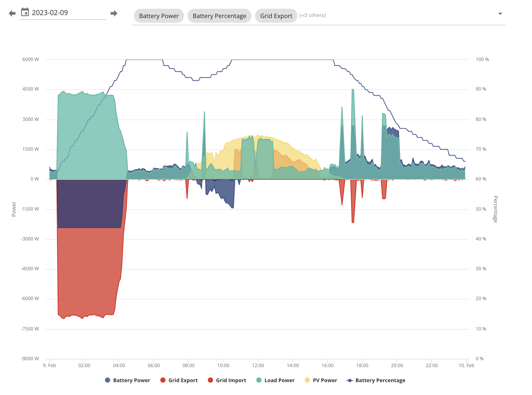532x395 pixels.
Task: Select the Battery Percentage chip
Action: pyautogui.click(x=219, y=16)
